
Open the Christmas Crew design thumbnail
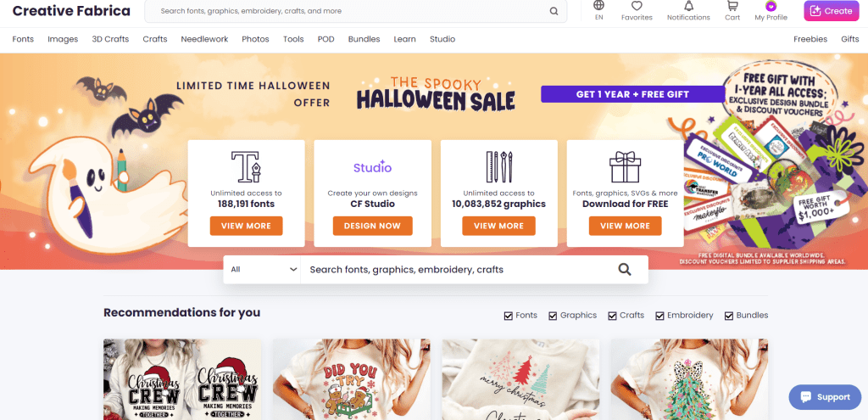(182, 379)
